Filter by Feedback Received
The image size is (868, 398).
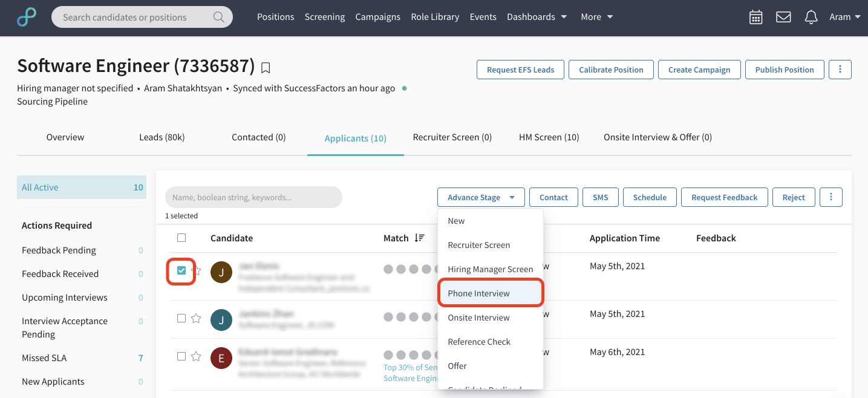tap(82, 273)
